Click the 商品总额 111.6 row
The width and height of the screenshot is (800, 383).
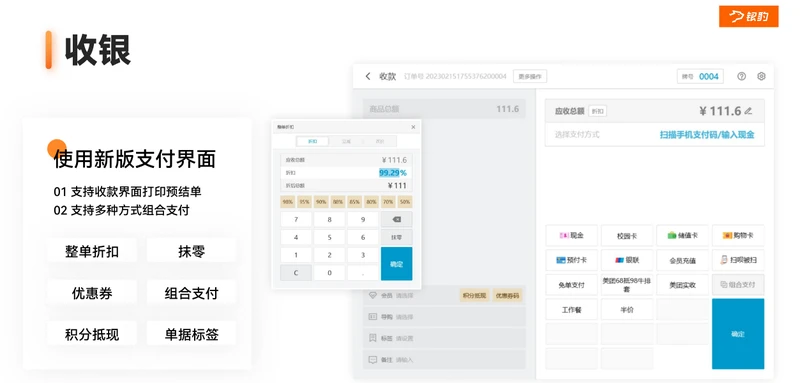[x=444, y=109]
